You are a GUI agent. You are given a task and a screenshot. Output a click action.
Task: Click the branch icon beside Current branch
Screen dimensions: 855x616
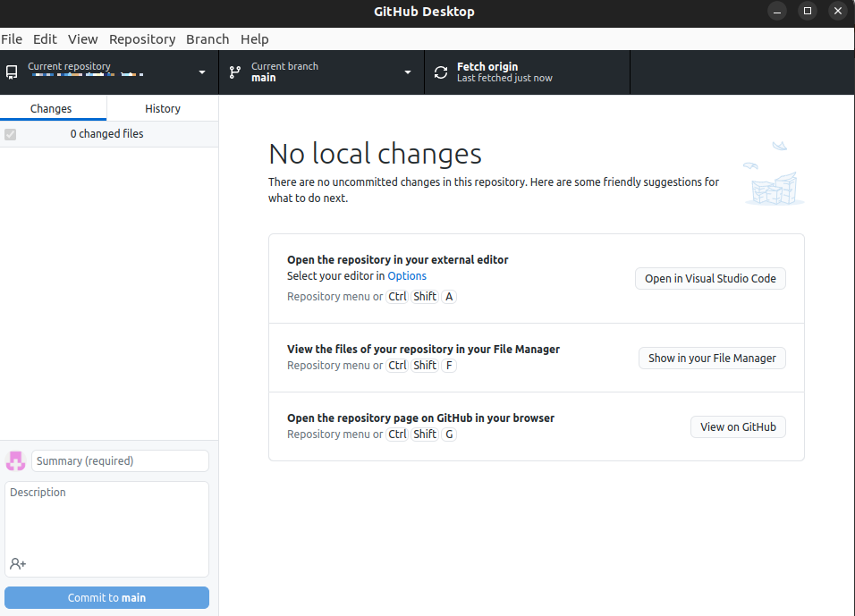point(235,72)
